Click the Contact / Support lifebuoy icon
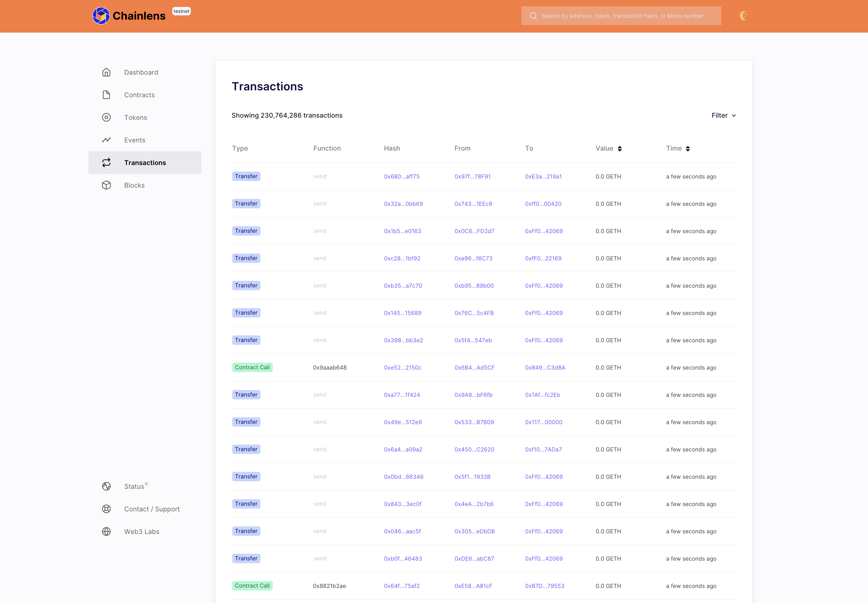Screen dimensions: 868x603 point(106,509)
